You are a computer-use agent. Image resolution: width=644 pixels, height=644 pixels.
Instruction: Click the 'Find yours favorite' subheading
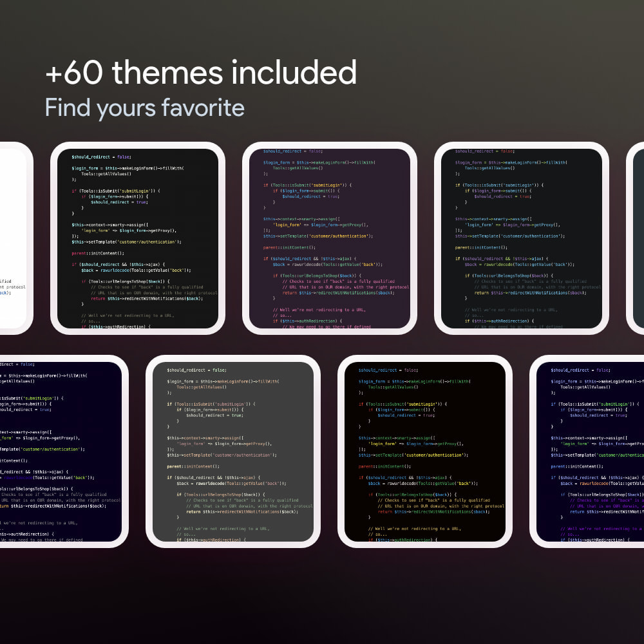pos(144,107)
